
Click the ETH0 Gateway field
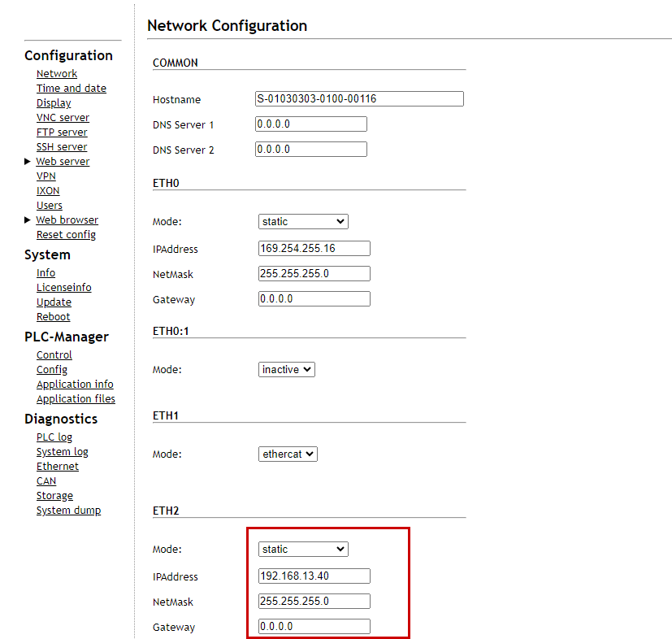[x=314, y=299]
